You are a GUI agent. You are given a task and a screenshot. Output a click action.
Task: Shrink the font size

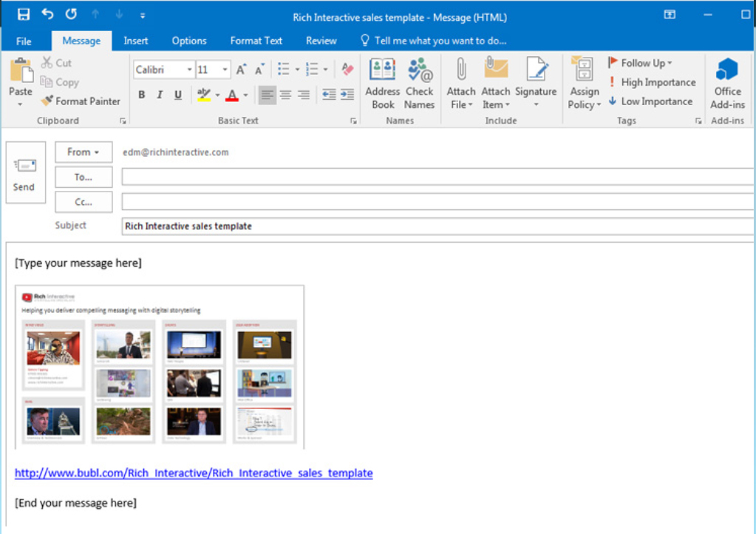pos(260,70)
